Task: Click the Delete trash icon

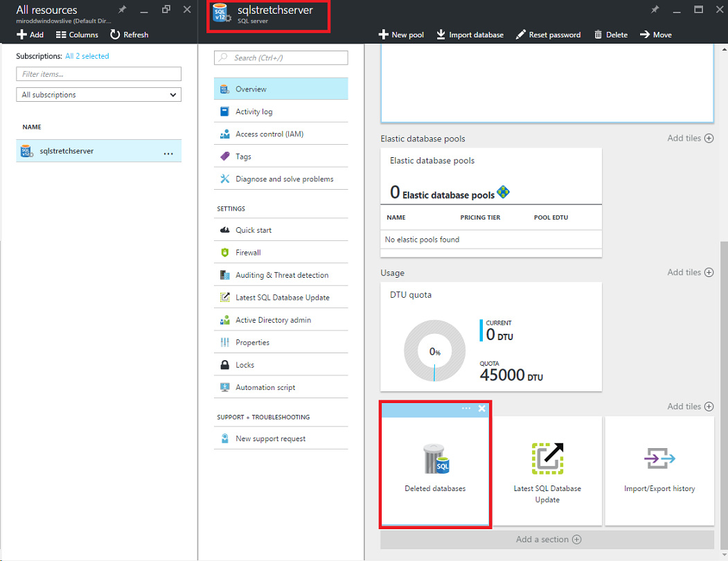Action: pyautogui.click(x=598, y=35)
